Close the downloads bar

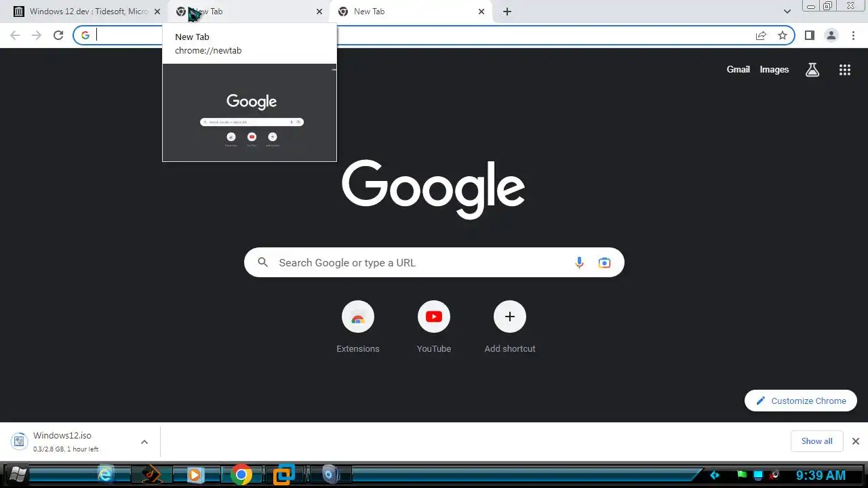click(x=856, y=441)
